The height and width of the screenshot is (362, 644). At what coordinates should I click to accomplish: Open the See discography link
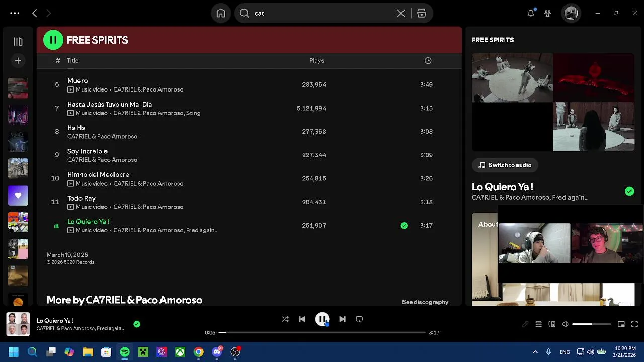(x=425, y=302)
